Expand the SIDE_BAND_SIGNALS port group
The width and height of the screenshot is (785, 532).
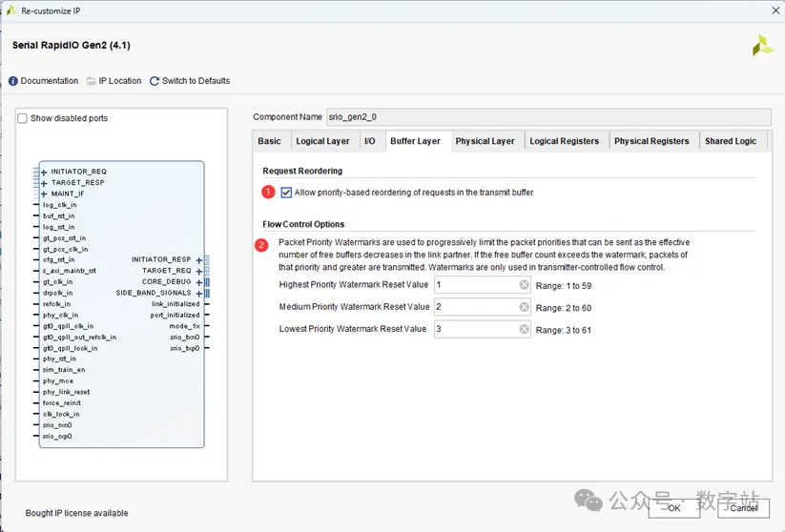click(x=198, y=294)
